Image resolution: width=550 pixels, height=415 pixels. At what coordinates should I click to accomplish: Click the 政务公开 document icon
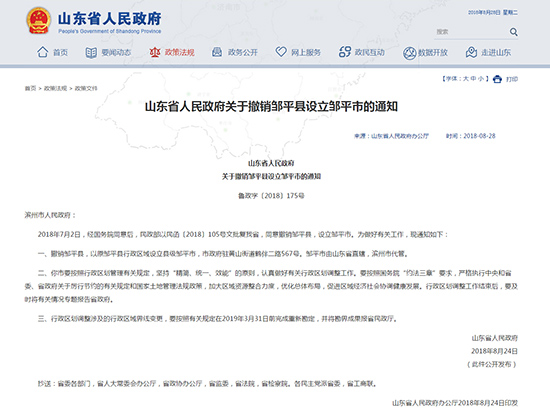click(217, 52)
